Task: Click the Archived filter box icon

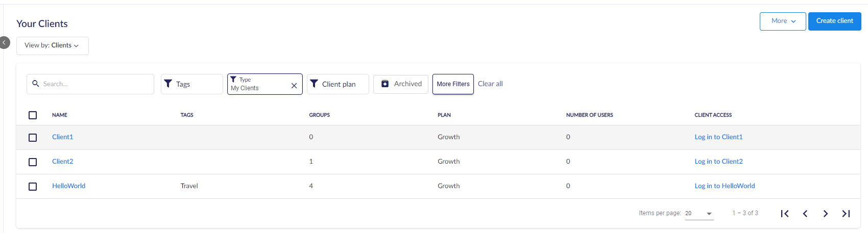Action: pos(385,84)
